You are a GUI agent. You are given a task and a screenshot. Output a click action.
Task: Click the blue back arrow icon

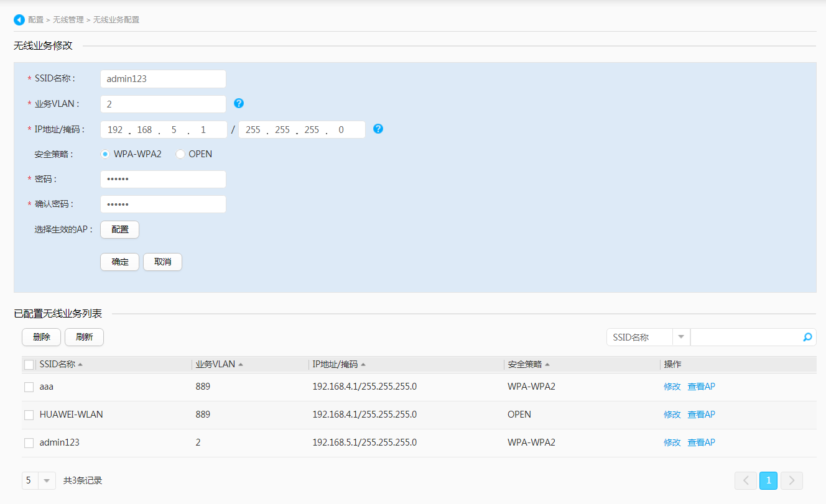click(19, 20)
